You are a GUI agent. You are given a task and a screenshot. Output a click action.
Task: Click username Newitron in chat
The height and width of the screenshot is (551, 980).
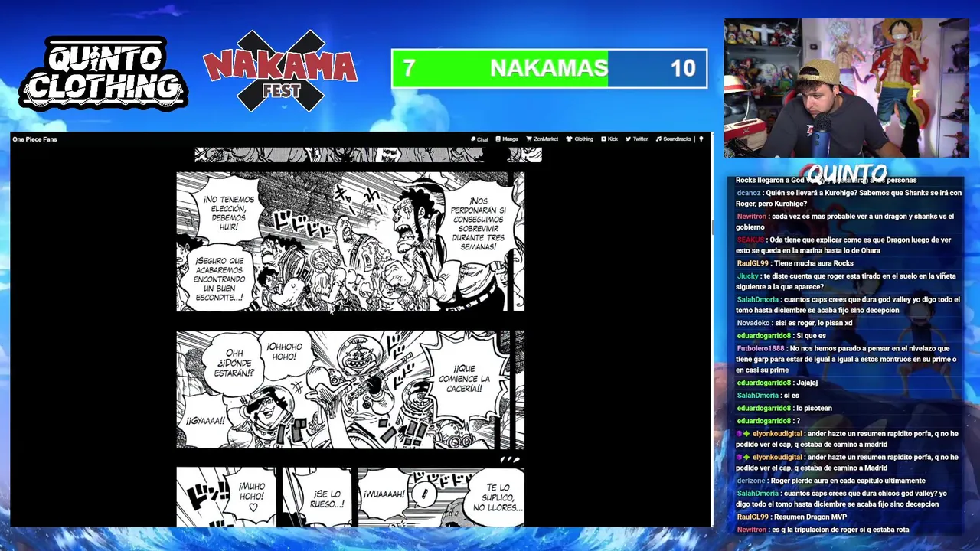752,217
